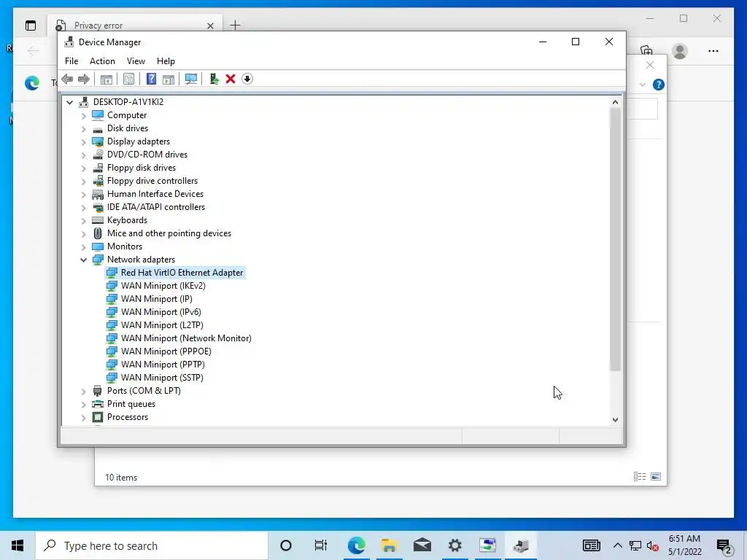Open the Action menu
Viewport: 747px width, 560px height.
pyautogui.click(x=102, y=61)
